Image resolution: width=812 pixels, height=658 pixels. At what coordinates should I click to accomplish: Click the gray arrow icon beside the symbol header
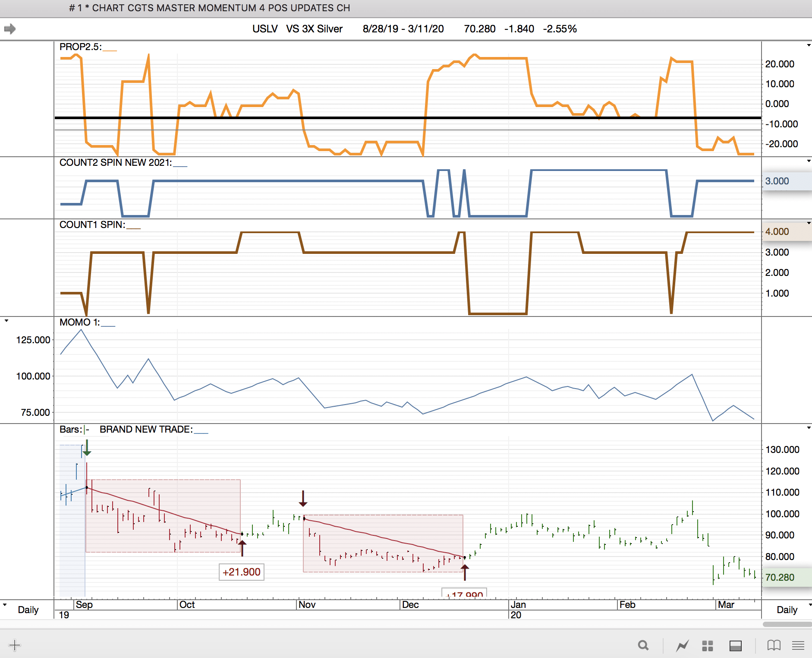click(x=10, y=29)
